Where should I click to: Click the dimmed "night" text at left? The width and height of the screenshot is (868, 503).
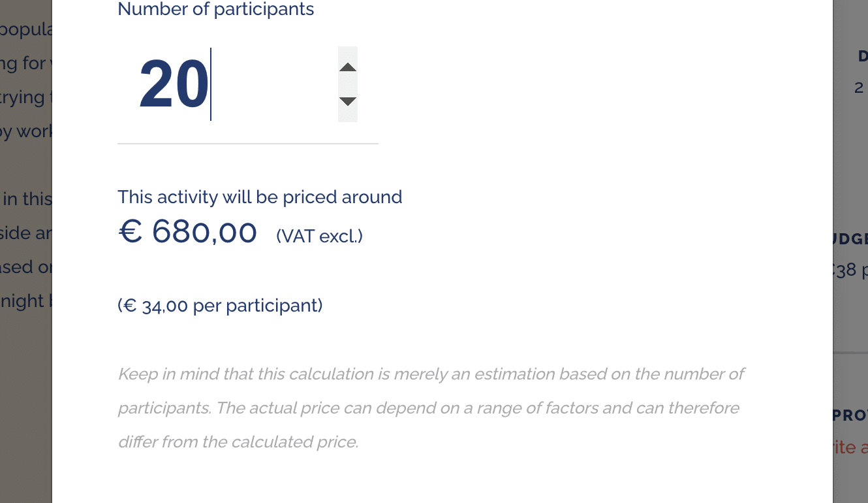tap(23, 301)
